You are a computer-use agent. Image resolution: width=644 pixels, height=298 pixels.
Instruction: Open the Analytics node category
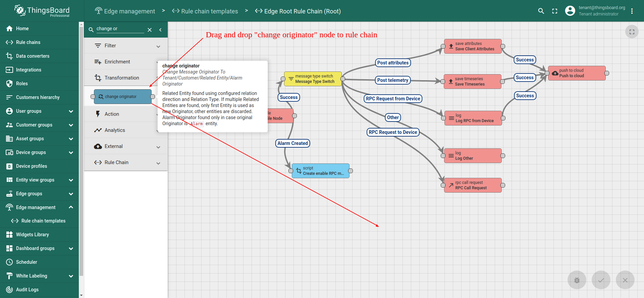coord(126,130)
